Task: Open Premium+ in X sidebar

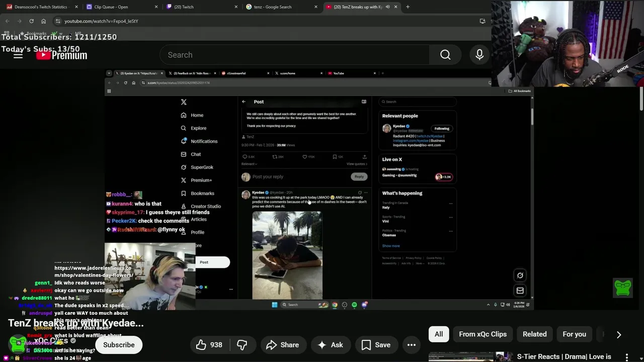Action: 196,180
